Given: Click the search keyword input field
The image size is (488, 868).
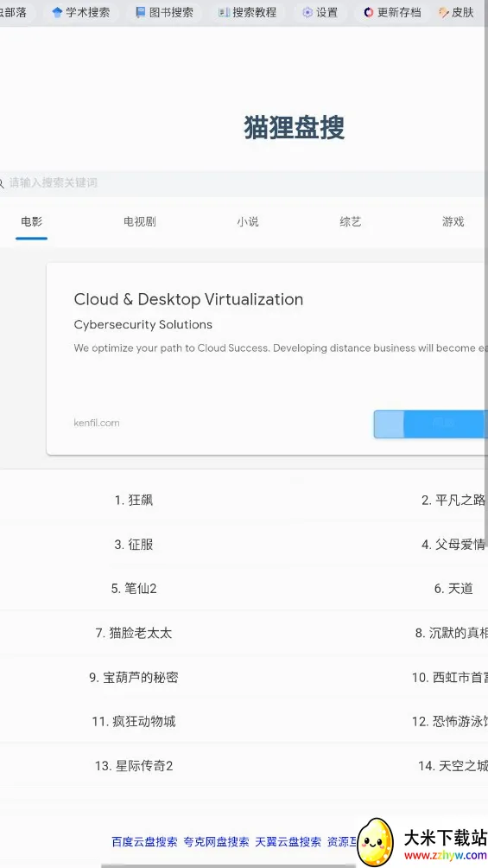Looking at the screenshot, I should tap(243, 182).
